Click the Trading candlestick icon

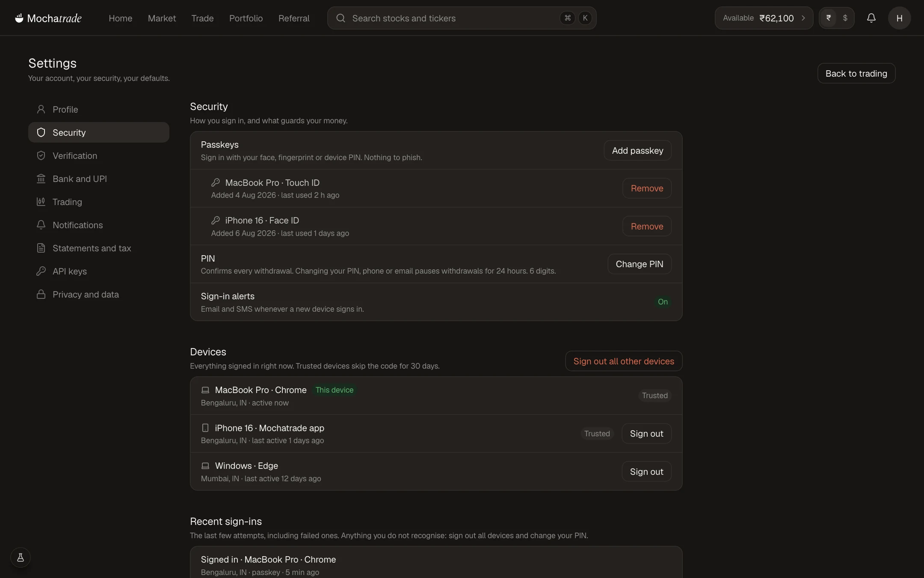(x=41, y=202)
